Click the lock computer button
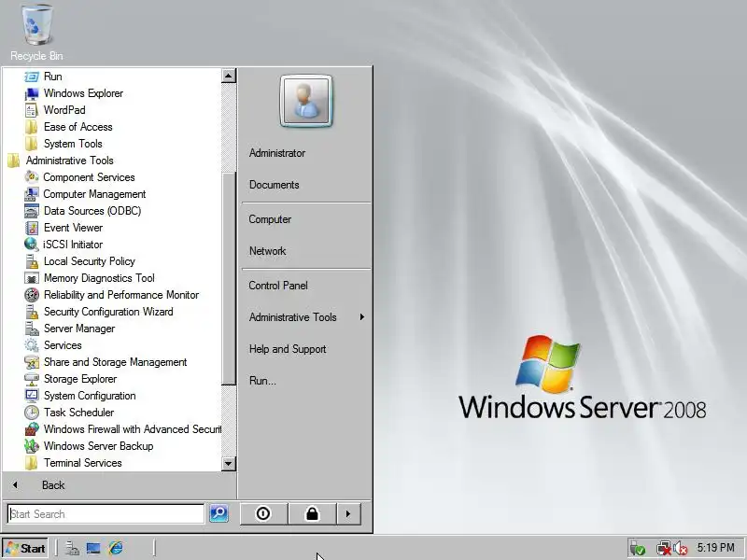This screenshot has height=560, width=747. 312,514
